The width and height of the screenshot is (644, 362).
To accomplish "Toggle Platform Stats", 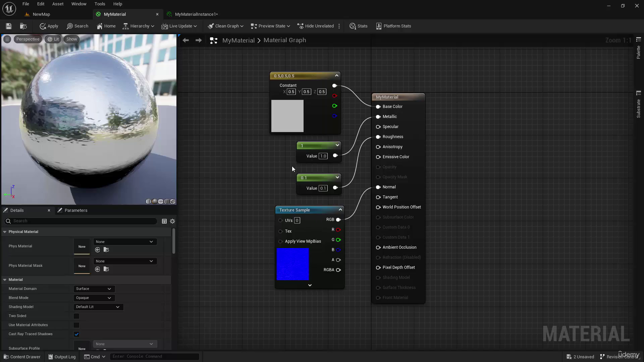I will click(393, 26).
